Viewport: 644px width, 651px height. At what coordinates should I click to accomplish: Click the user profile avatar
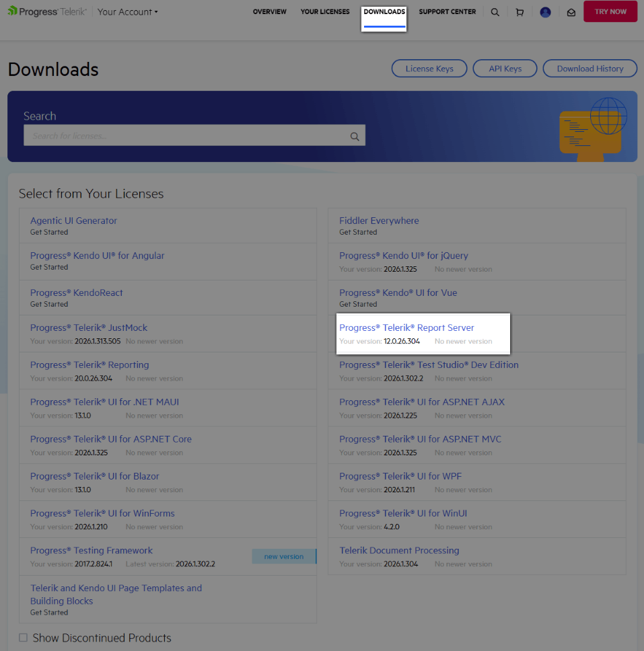tap(545, 11)
